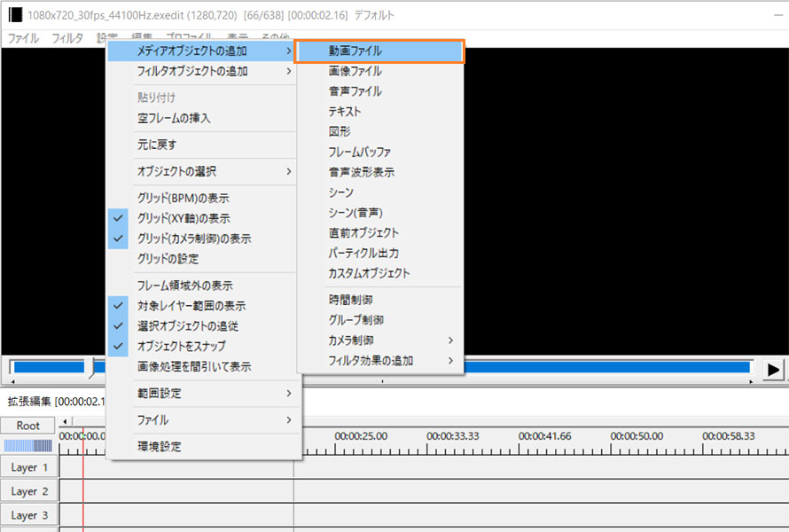789x532 pixels.
Task: Expand the カメラ制御 submenu
Action: pos(379,340)
